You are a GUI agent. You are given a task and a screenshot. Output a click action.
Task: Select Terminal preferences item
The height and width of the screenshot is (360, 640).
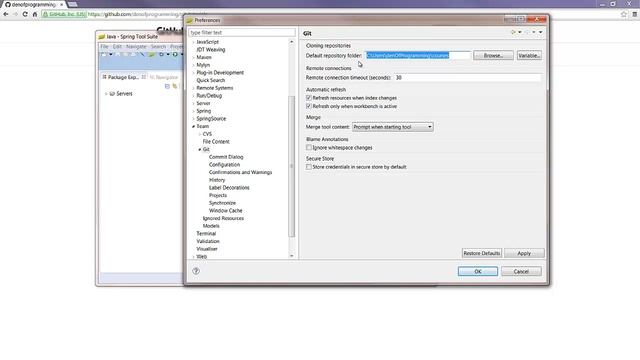tap(206, 234)
